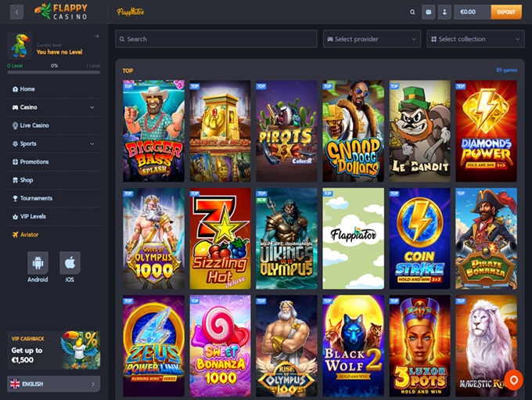Open the Select provider dropdown
Screen dimensions: 532x400
point(371,39)
